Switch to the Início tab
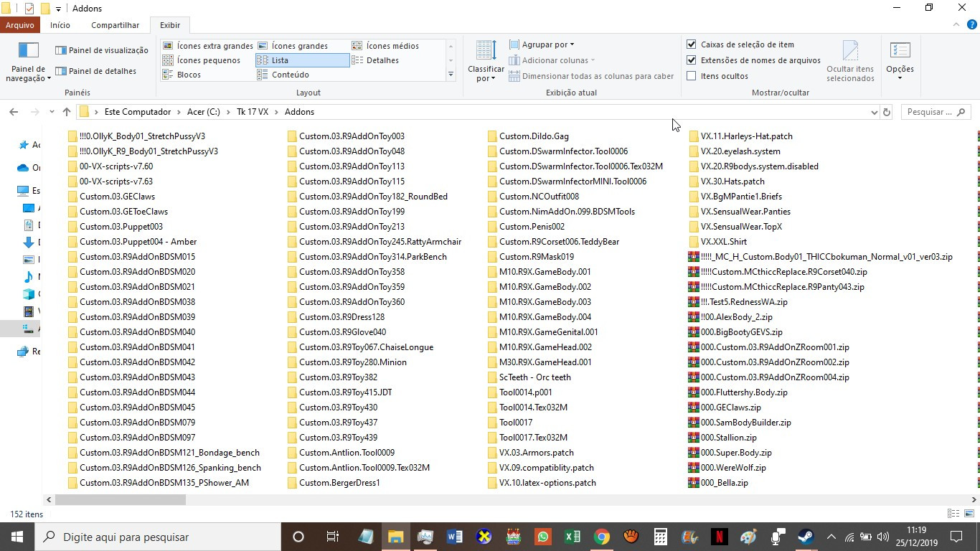 click(60, 25)
